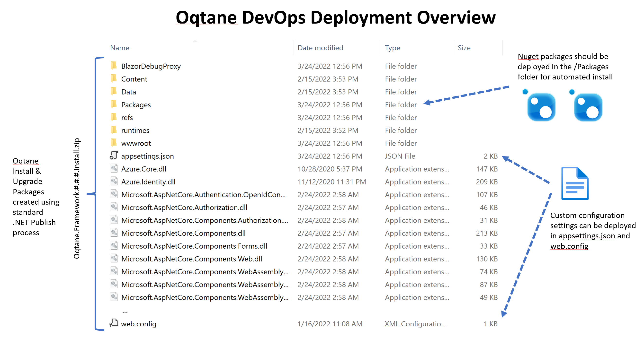This screenshot has width=644, height=347.
Task: Click the 2 KB size value
Action: click(491, 156)
